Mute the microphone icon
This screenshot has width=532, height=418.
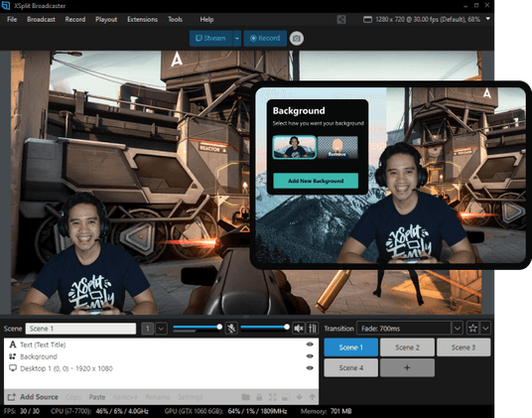pos(231,328)
